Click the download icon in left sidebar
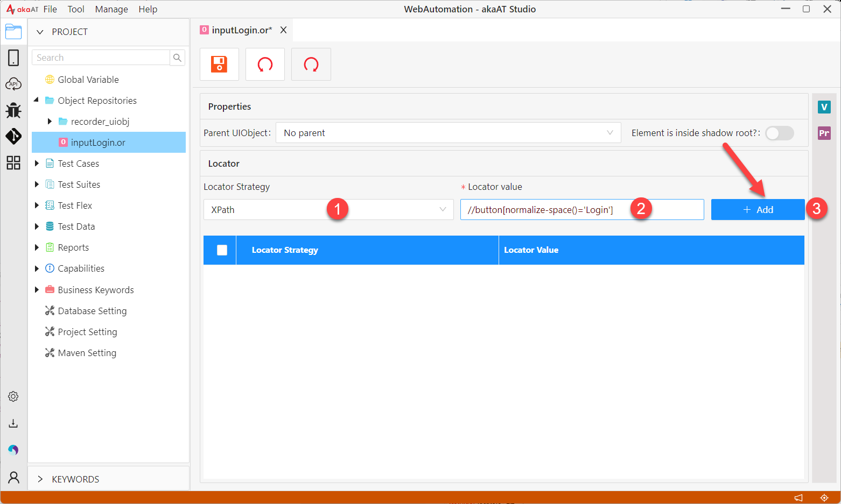Image resolution: width=841 pixels, height=504 pixels. coord(13,423)
